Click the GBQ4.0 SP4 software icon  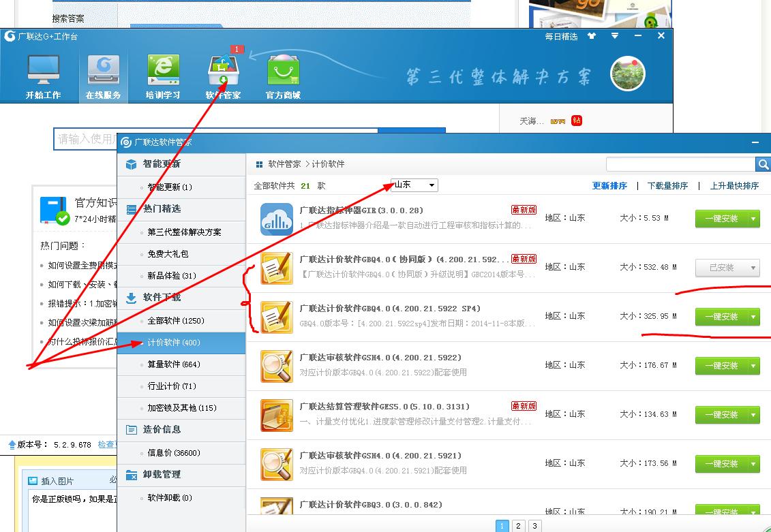coord(277,317)
